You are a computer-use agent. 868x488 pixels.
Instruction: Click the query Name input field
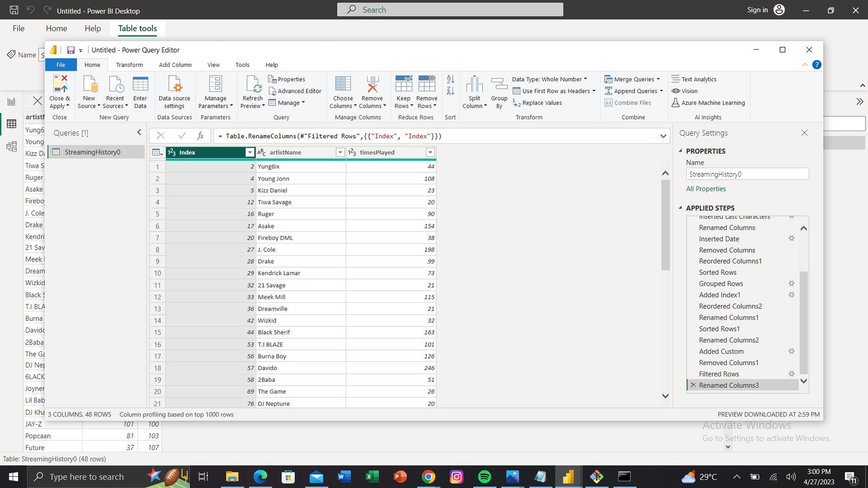click(747, 174)
